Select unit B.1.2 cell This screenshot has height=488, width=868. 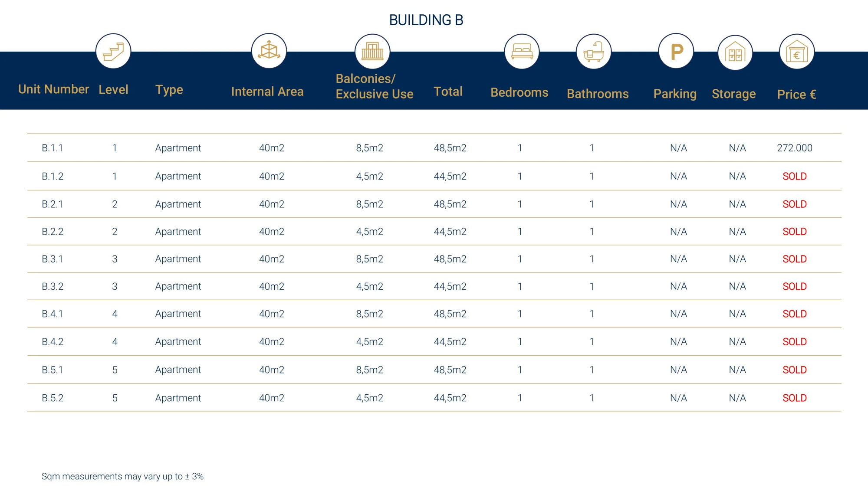tap(53, 176)
